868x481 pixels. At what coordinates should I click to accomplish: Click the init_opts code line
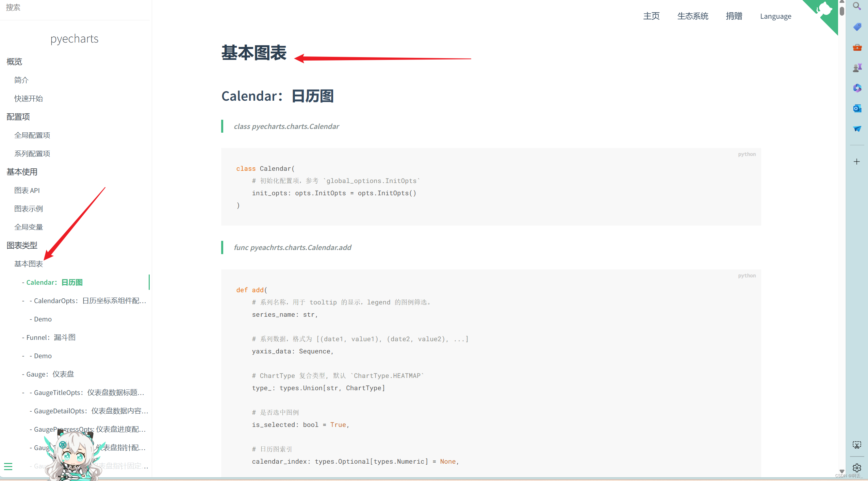334,193
